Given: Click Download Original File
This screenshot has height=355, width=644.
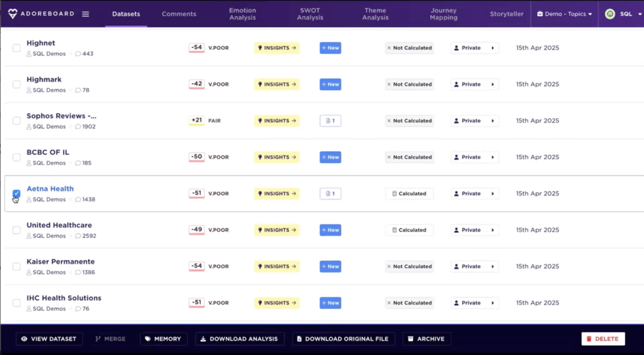Looking at the screenshot, I should (343, 339).
